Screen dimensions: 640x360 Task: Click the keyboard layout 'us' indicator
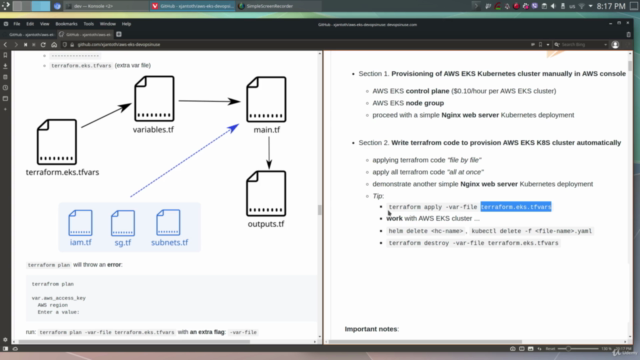pos(572,6)
